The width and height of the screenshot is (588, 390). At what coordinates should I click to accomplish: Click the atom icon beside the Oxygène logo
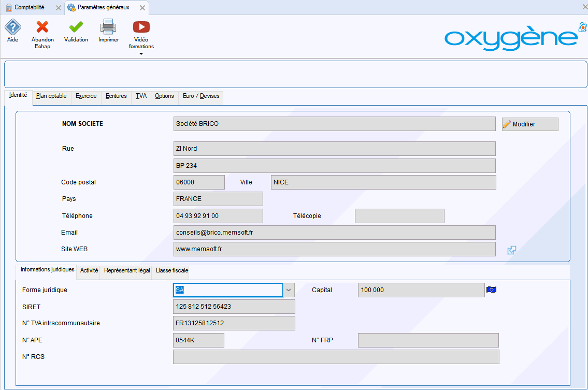(x=582, y=27)
